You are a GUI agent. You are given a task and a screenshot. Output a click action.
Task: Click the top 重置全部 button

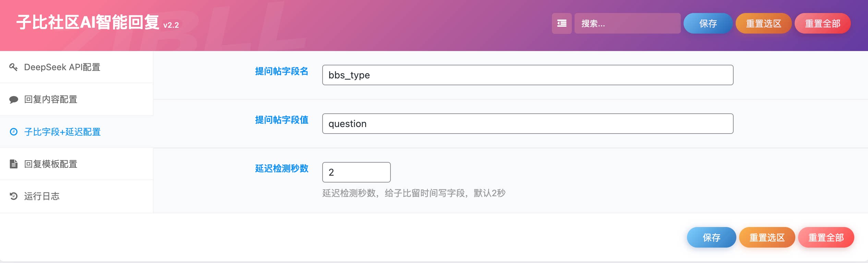click(x=822, y=23)
